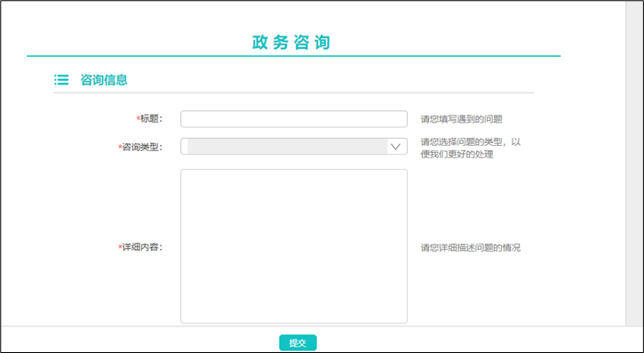Click the 详细内容 field label

140,247
